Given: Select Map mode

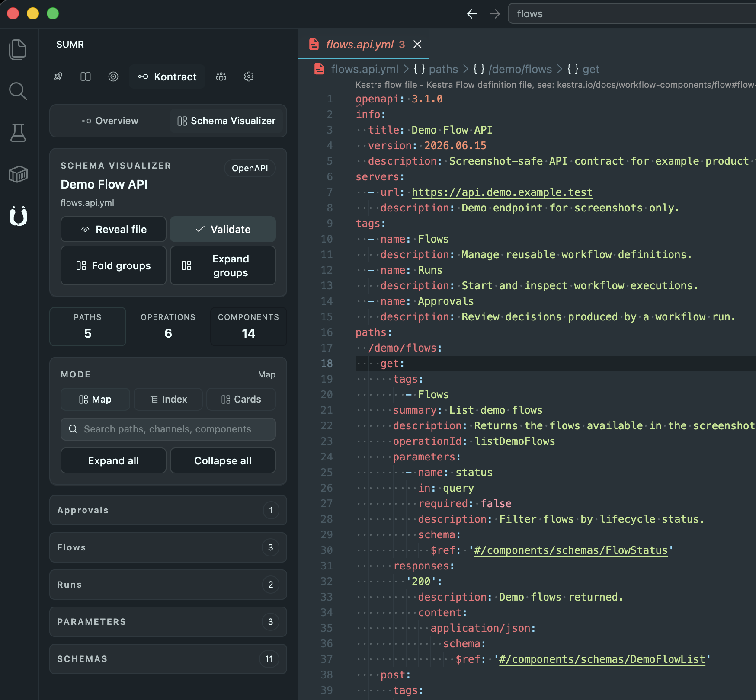Looking at the screenshot, I should [x=95, y=399].
